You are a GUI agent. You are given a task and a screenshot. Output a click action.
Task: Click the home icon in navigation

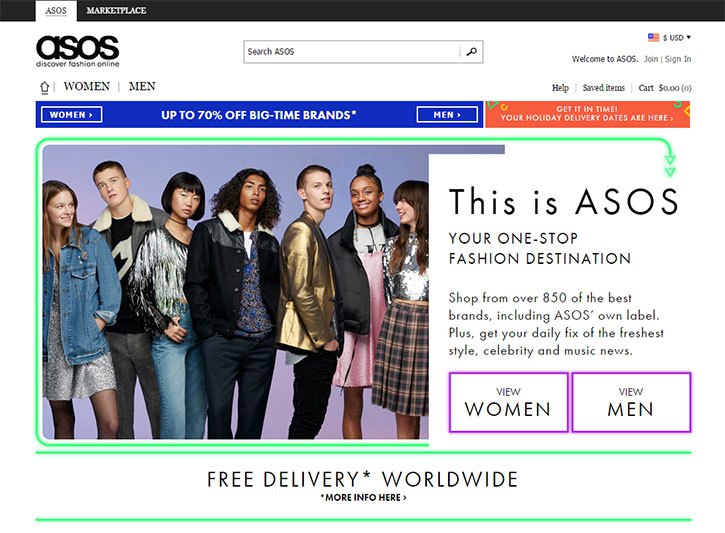point(44,87)
